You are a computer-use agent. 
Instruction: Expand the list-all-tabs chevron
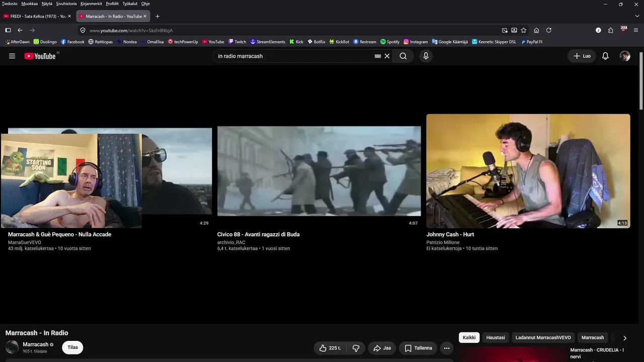point(637,16)
